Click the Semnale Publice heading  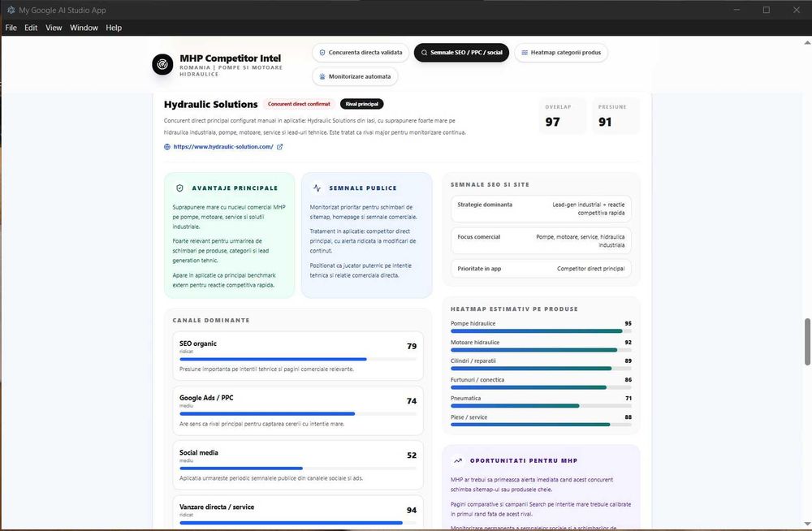pos(363,188)
